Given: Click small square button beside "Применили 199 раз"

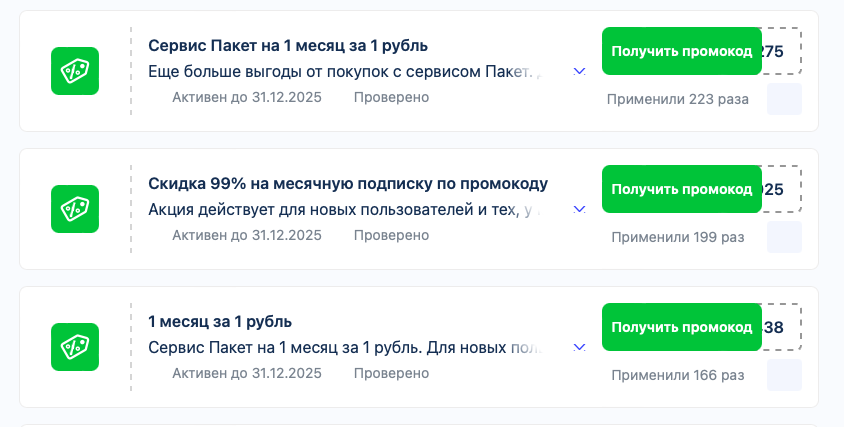Looking at the screenshot, I should [784, 237].
